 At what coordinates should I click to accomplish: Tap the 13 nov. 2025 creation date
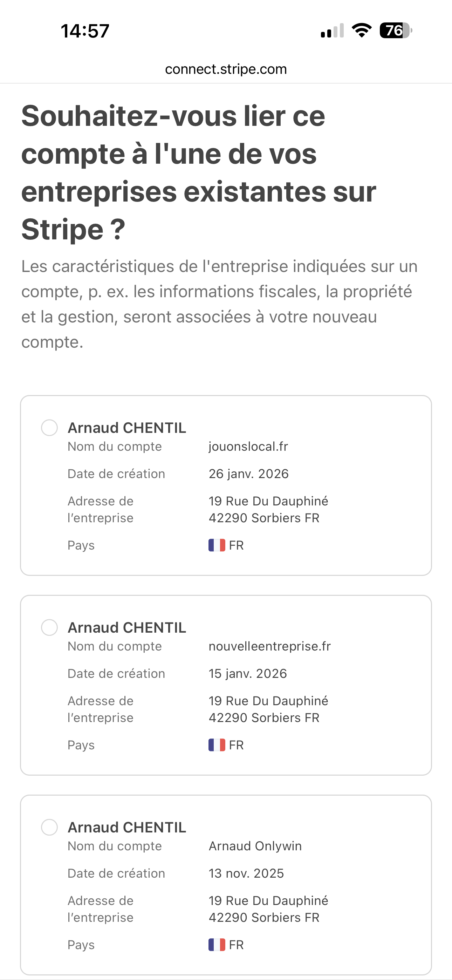246,873
